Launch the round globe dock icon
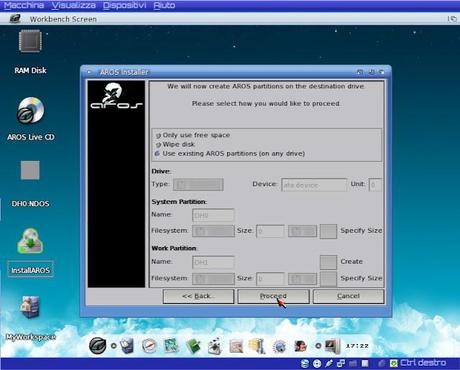This screenshot has height=370, width=460. click(279, 346)
